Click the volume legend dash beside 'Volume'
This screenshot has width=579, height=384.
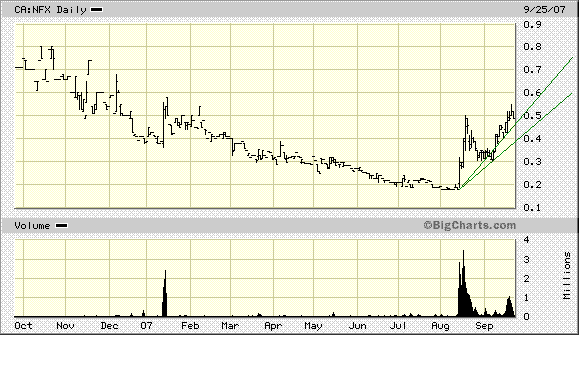(x=61, y=226)
